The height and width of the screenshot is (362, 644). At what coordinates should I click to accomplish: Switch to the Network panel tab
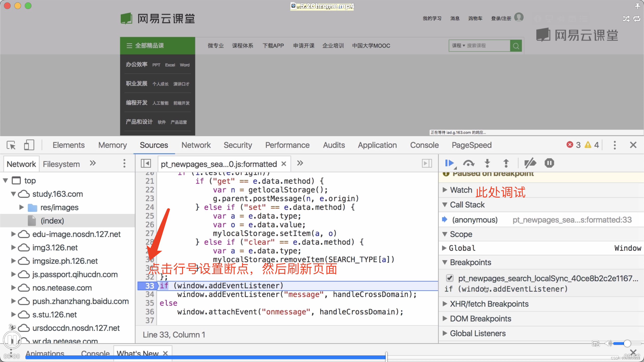tap(196, 145)
